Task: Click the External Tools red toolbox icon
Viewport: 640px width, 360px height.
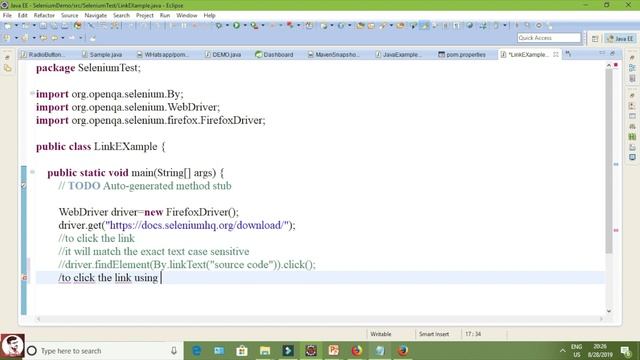Action: (x=290, y=25)
